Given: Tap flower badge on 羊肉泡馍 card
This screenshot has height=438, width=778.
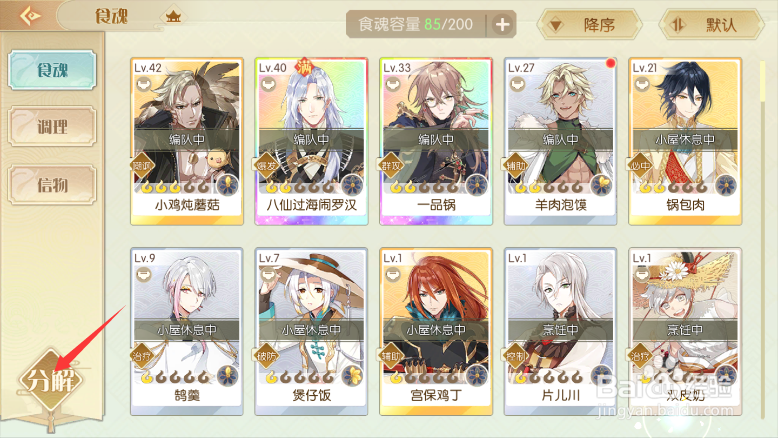Looking at the screenshot, I should (x=602, y=185).
